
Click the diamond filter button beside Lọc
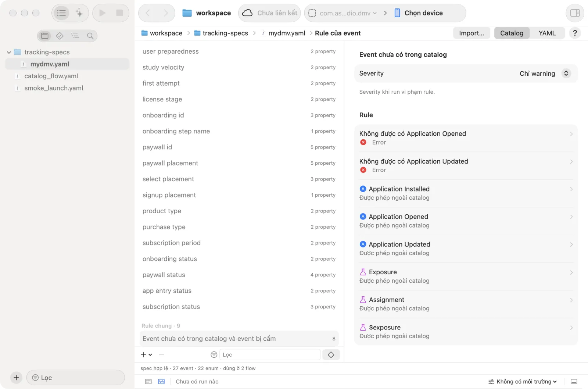pos(331,355)
